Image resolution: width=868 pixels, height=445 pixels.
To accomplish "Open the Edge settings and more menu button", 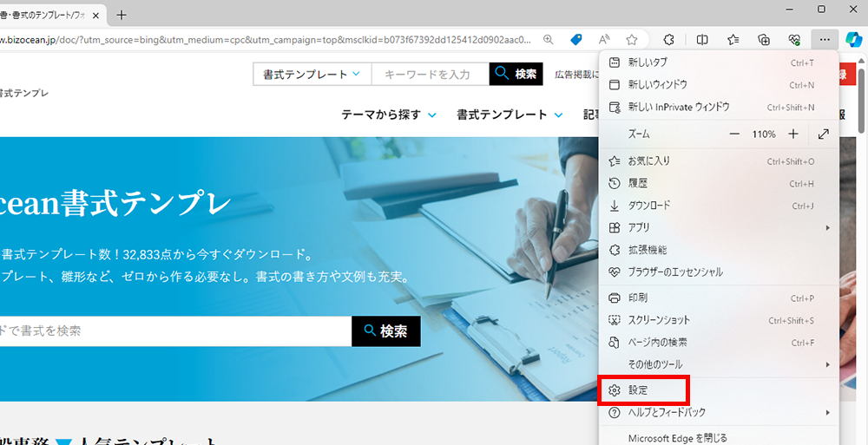I will 825,39.
